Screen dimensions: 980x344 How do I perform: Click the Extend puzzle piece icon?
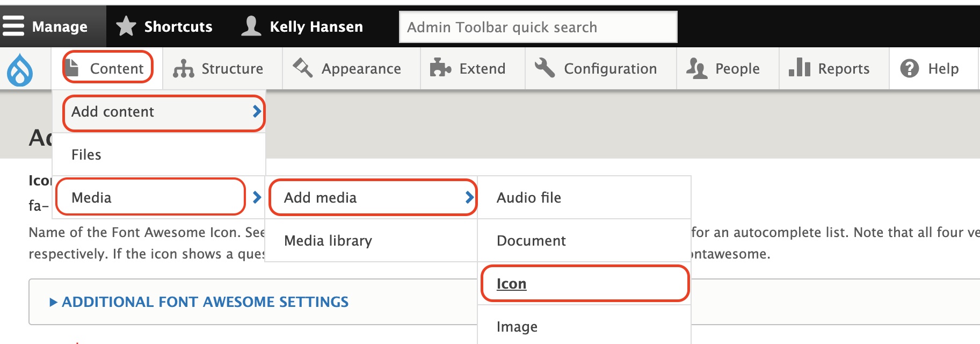[440, 68]
